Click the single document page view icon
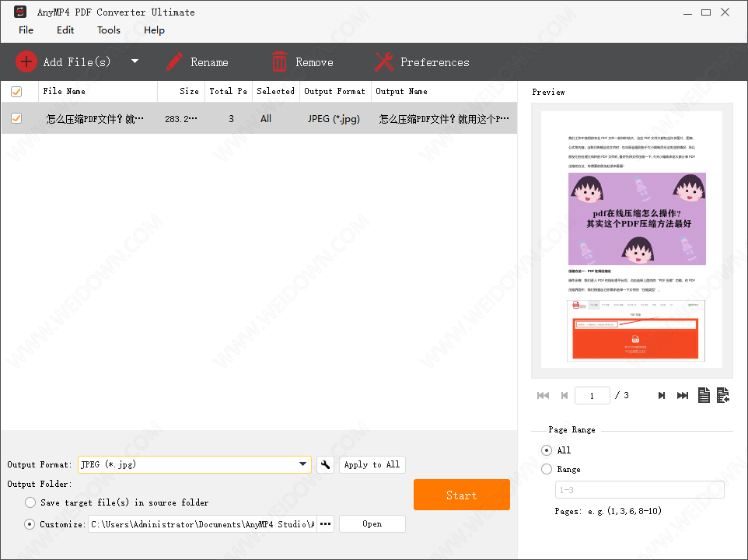This screenshot has height=560, width=748. click(x=704, y=395)
